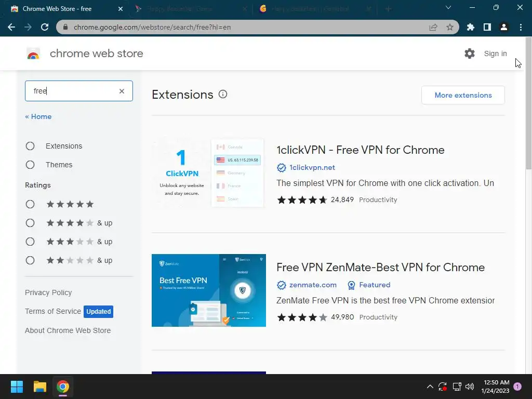This screenshot has height=399, width=532.
Task: Open About Chrome Web Store link
Action: point(68,330)
